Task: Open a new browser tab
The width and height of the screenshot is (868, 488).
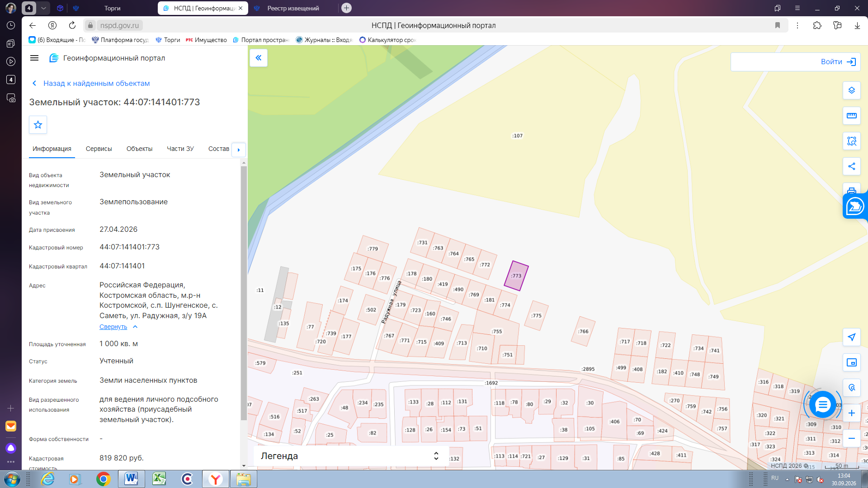Action: pos(346,8)
